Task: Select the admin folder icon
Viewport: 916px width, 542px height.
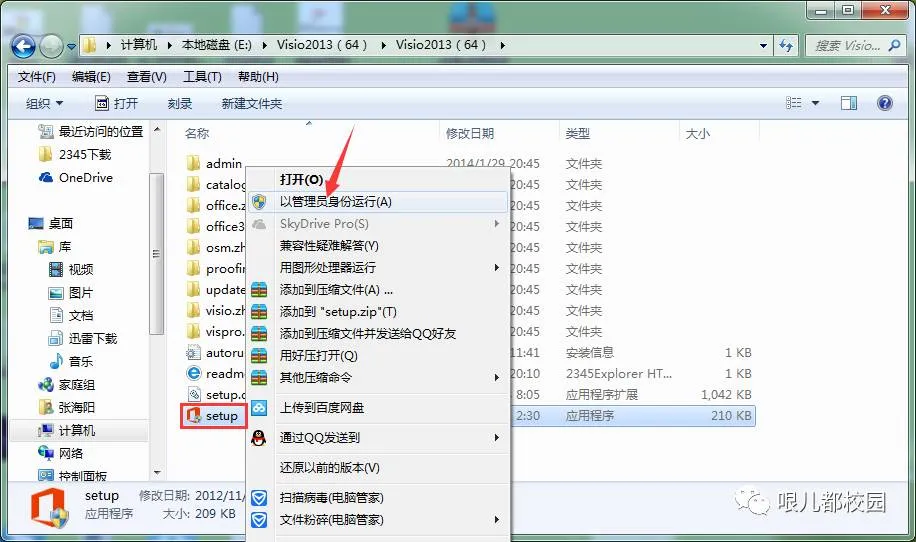Action: (x=193, y=163)
